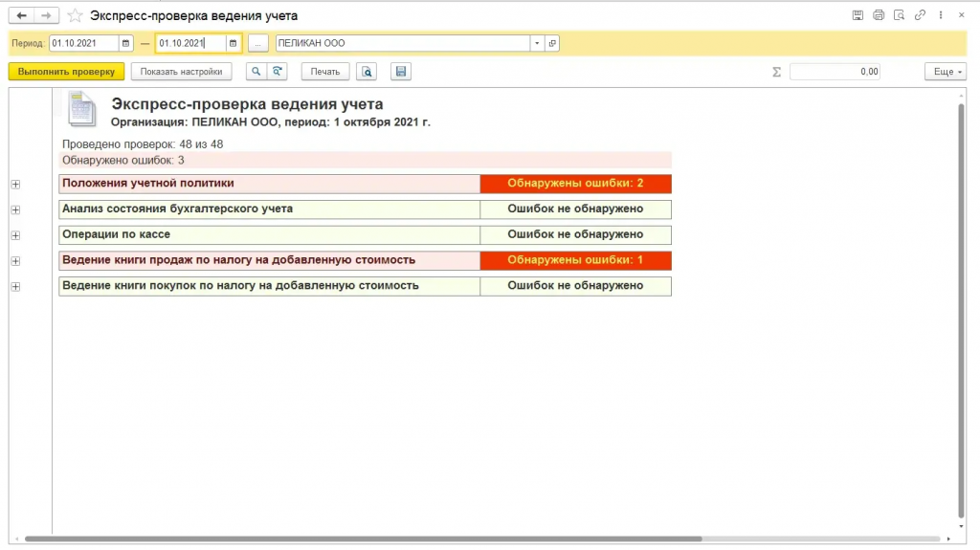Open organization dropdown arrow
Image resolution: width=980 pixels, height=550 pixels.
click(x=537, y=43)
